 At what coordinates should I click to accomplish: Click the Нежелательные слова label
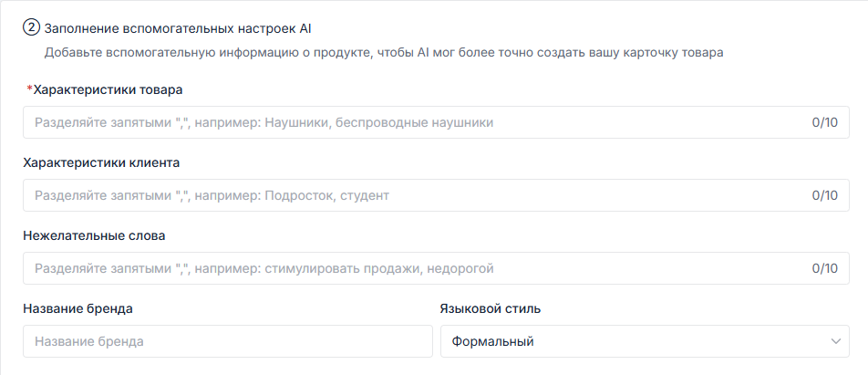coord(94,236)
